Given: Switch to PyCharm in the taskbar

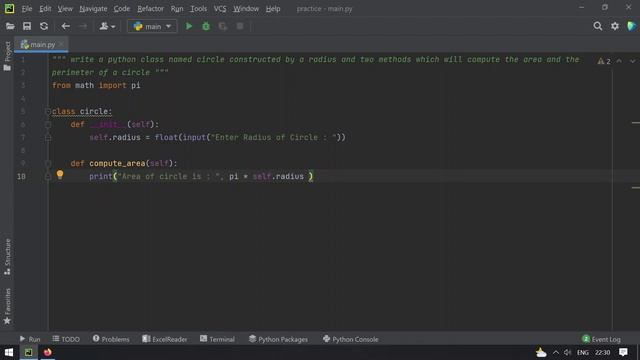Looking at the screenshot, I should click(29, 352).
